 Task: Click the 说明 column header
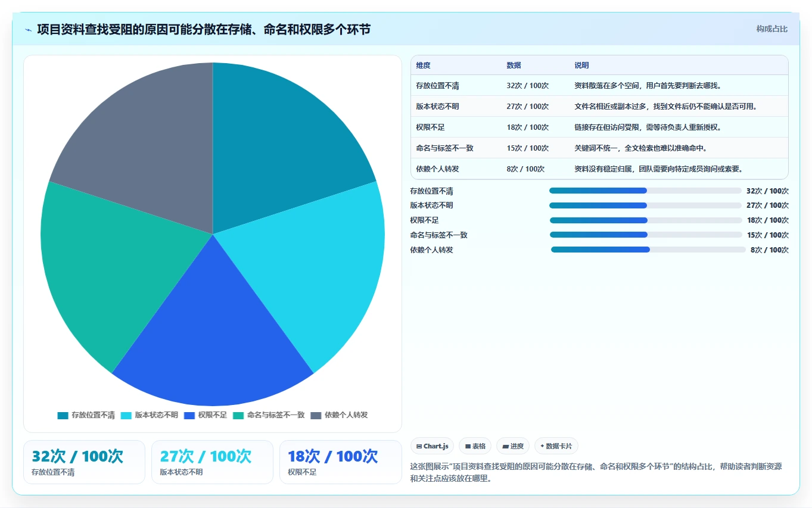coord(582,66)
